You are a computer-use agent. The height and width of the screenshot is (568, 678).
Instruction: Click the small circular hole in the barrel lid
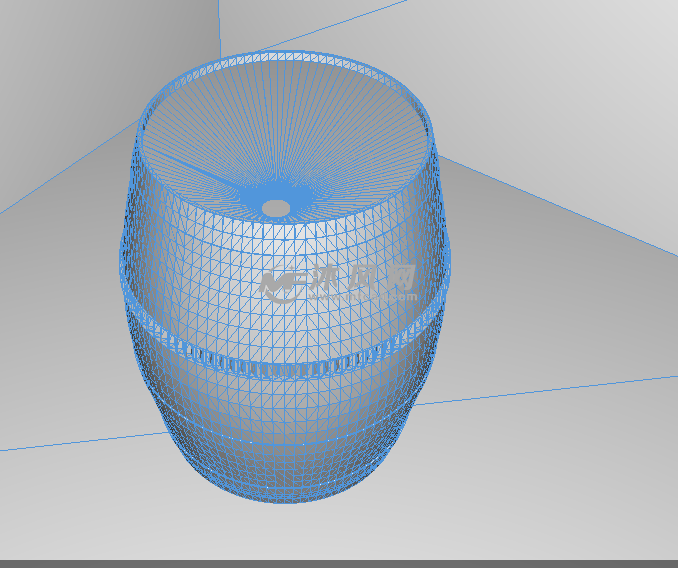coord(277,208)
